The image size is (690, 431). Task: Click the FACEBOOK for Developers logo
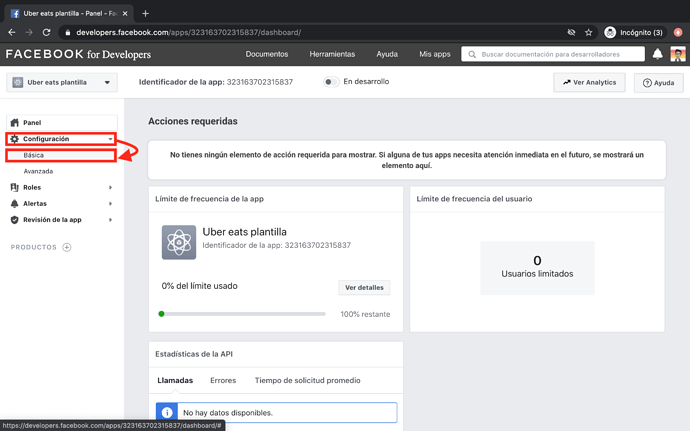pyautogui.click(x=78, y=54)
